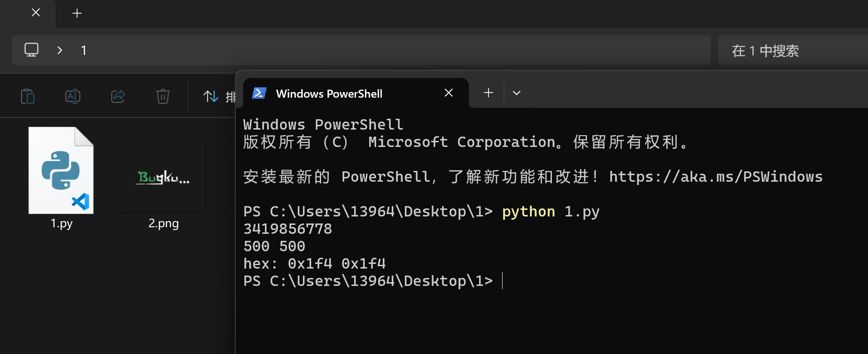Screen dimensions: 868x354
Task: Open the sort options arrows icon
Action: [x=211, y=97]
